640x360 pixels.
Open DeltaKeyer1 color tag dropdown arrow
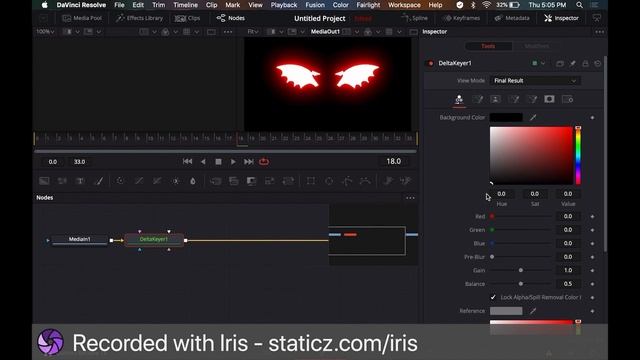543,63
